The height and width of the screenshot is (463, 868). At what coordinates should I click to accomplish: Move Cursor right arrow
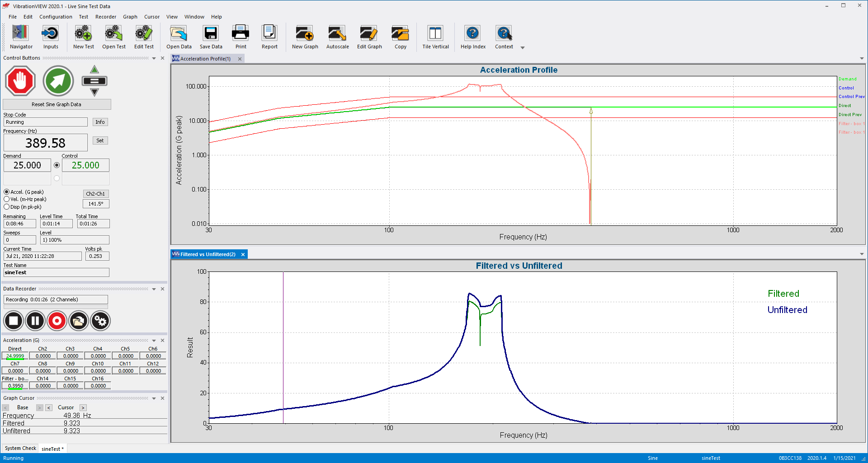(83, 407)
